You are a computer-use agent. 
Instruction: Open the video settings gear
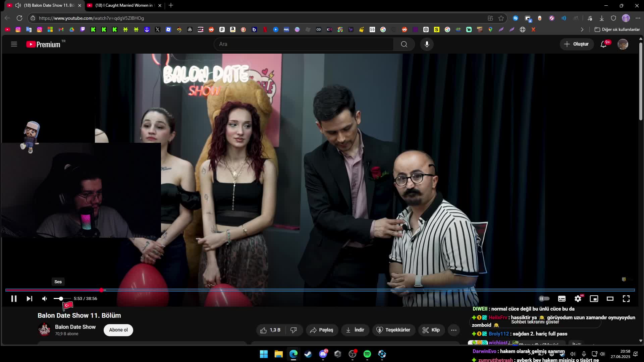[578, 299]
